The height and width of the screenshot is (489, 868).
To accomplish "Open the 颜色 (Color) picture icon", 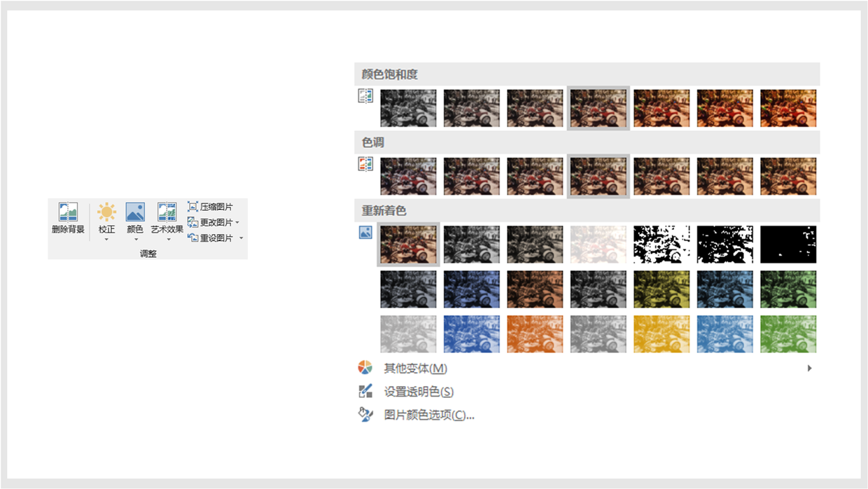I will [135, 212].
